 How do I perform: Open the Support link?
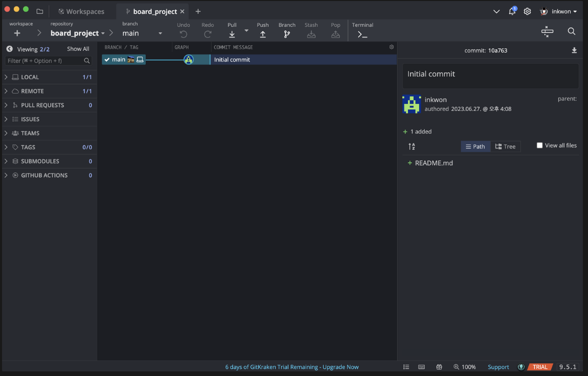click(498, 367)
